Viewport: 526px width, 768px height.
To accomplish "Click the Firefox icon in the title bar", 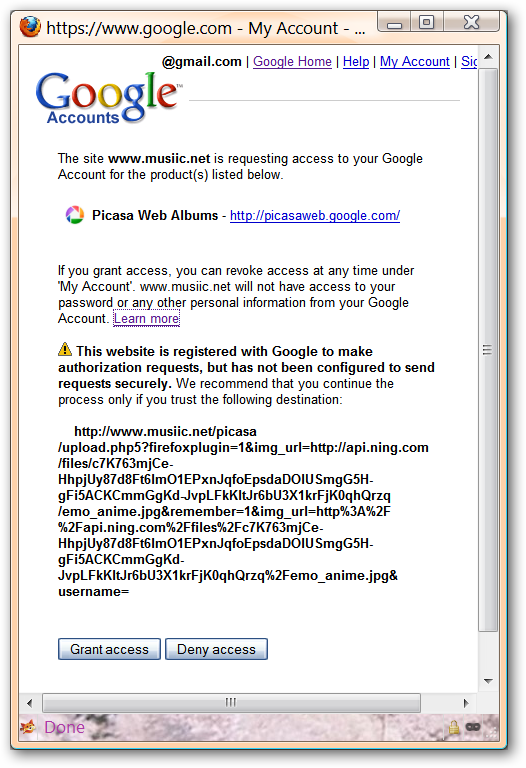I will click(30, 27).
